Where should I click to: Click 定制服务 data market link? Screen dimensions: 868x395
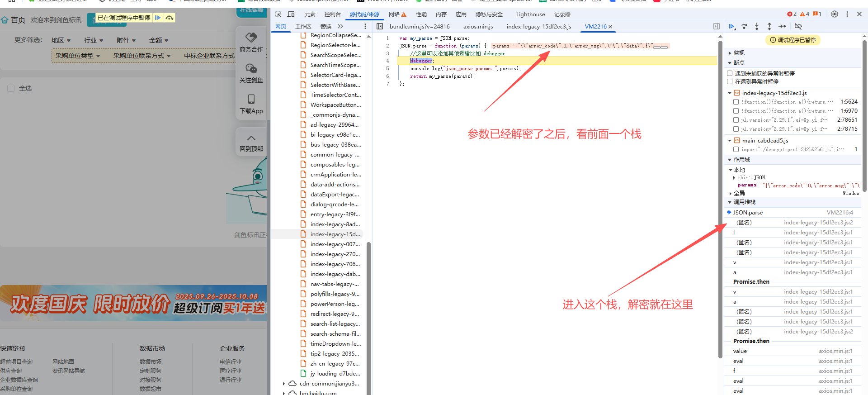pos(151,371)
